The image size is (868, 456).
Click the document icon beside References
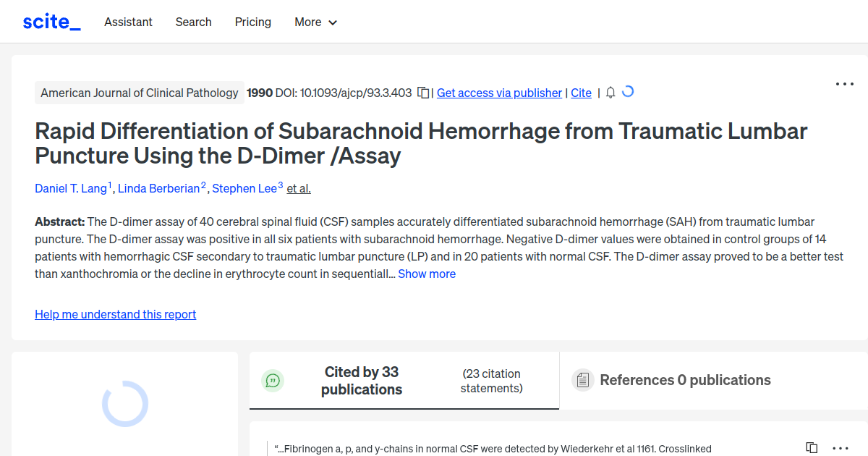(x=582, y=379)
